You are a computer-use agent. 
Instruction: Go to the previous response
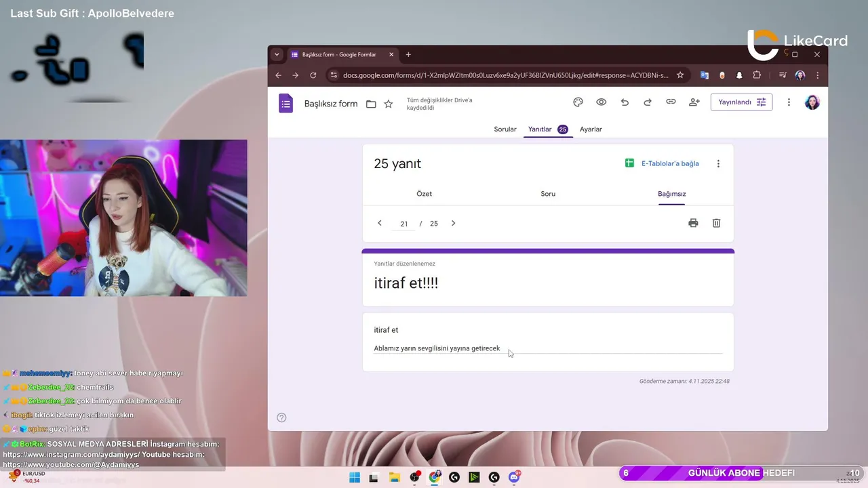[380, 223]
